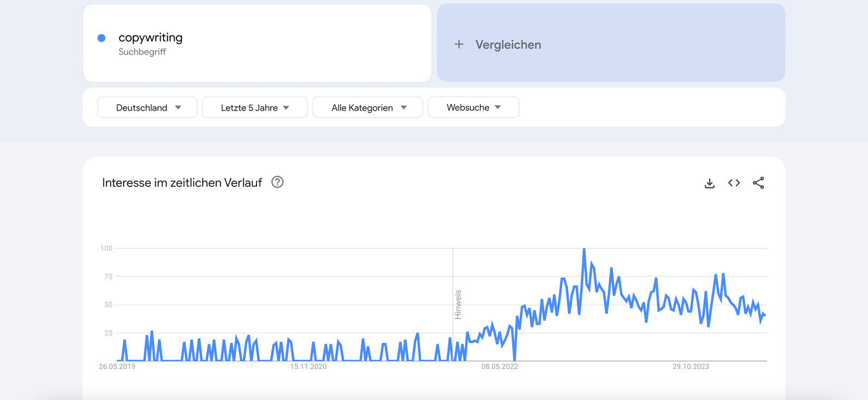This screenshot has width=868, height=400.
Task: Click the highest peak at 100 on graph
Action: (584, 249)
